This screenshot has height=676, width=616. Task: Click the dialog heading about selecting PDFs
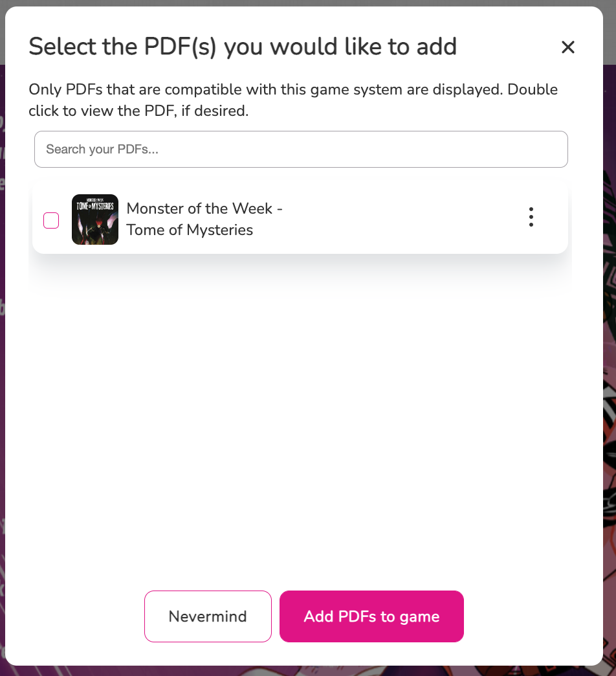(x=243, y=47)
